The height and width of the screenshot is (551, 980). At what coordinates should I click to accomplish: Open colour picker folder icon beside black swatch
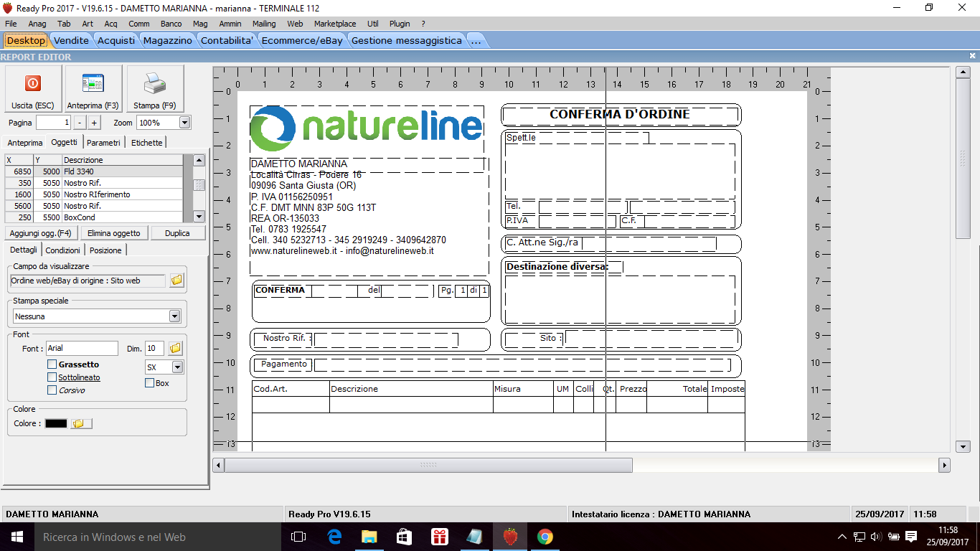point(80,423)
